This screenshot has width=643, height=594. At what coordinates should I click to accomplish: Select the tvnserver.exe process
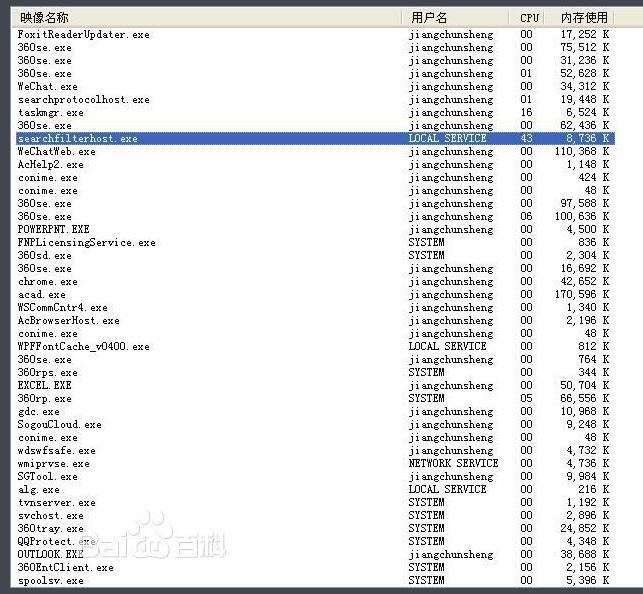(x=315, y=503)
